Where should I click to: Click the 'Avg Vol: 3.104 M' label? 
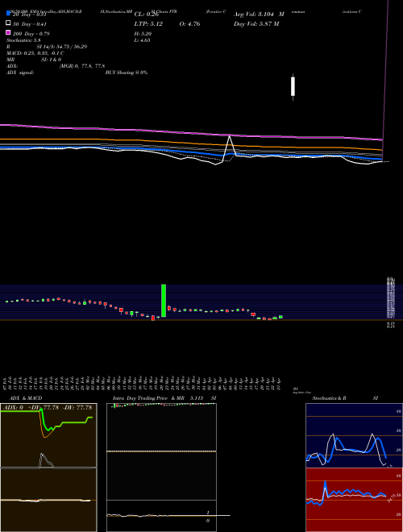coord(259,15)
